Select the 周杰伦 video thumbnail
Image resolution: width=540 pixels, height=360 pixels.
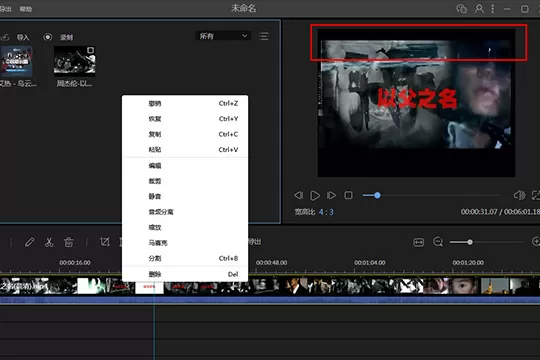coord(75,61)
